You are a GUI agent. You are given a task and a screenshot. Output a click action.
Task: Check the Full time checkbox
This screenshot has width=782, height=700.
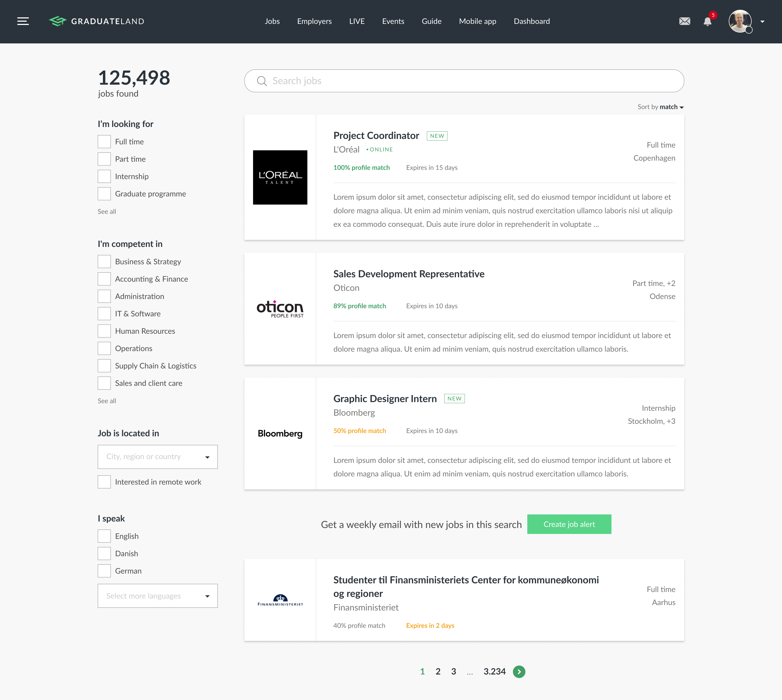click(104, 142)
